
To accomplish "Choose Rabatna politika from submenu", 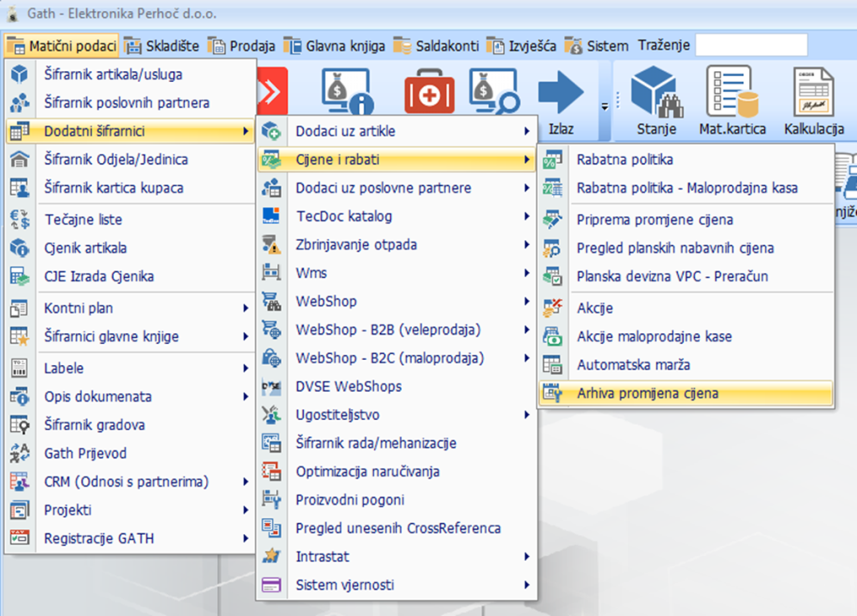I will [624, 159].
